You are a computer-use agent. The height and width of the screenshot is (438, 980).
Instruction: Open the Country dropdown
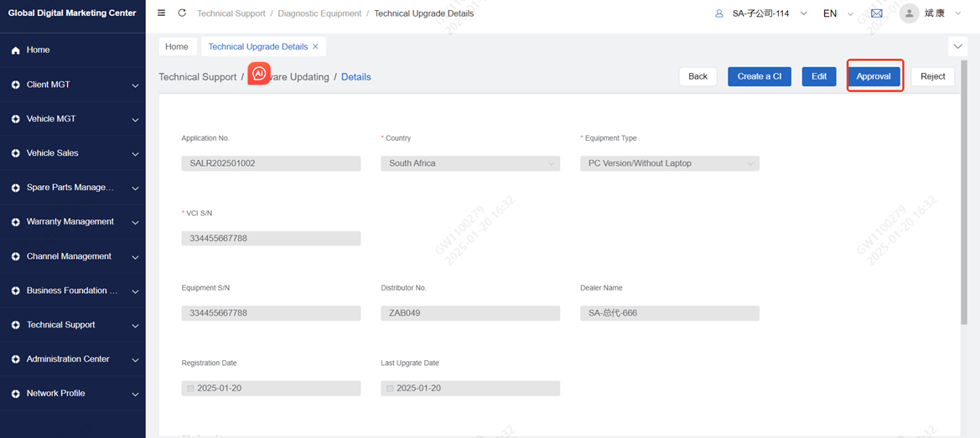coord(469,163)
